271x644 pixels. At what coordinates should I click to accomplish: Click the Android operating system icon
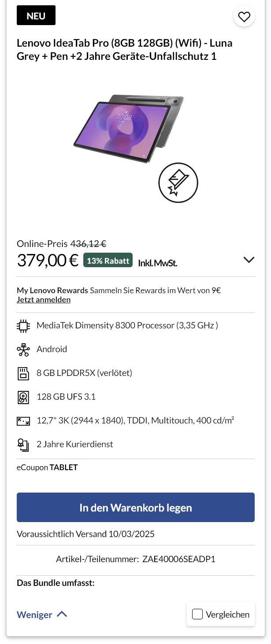(x=23, y=350)
